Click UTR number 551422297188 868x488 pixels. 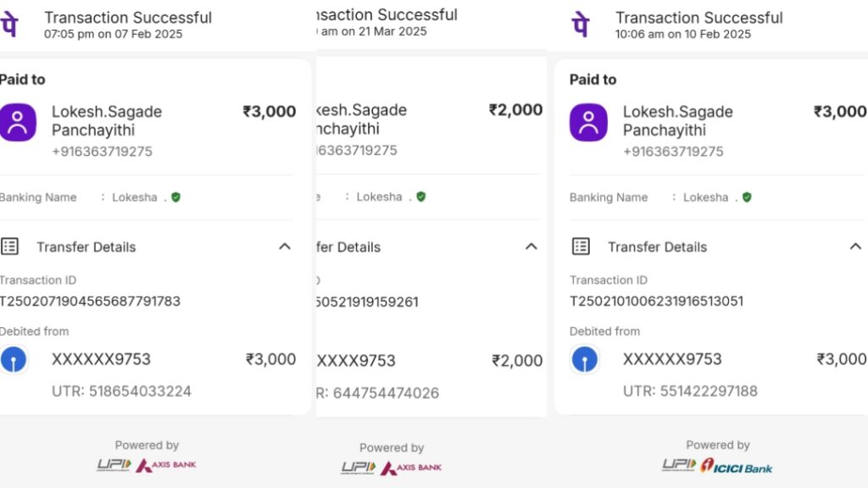pyautogui.click(x=690, y=391)
